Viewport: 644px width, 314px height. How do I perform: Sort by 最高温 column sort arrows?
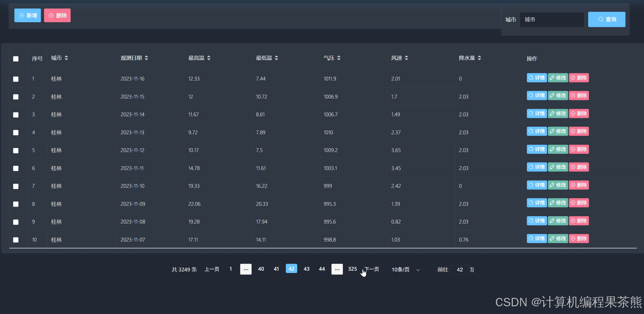[209, 58]
